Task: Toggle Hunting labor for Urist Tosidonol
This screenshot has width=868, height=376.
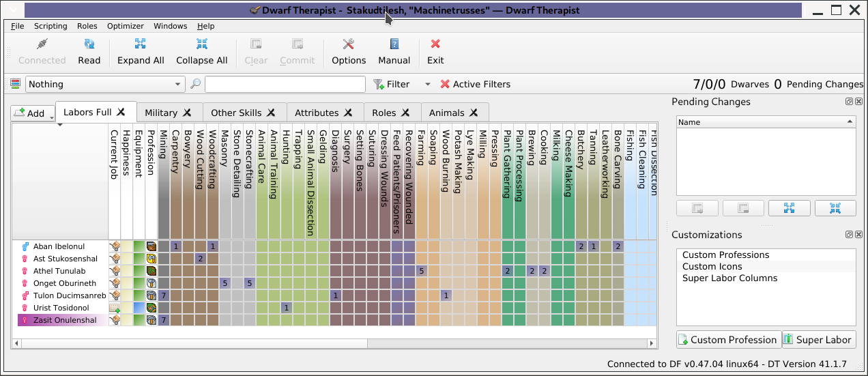Action: (x=287, y=308)
